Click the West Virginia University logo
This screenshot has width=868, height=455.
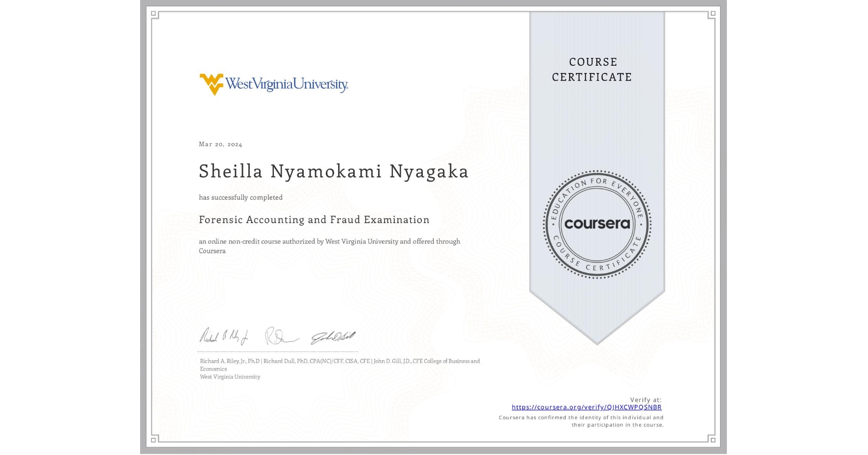(x=273, y=83)
